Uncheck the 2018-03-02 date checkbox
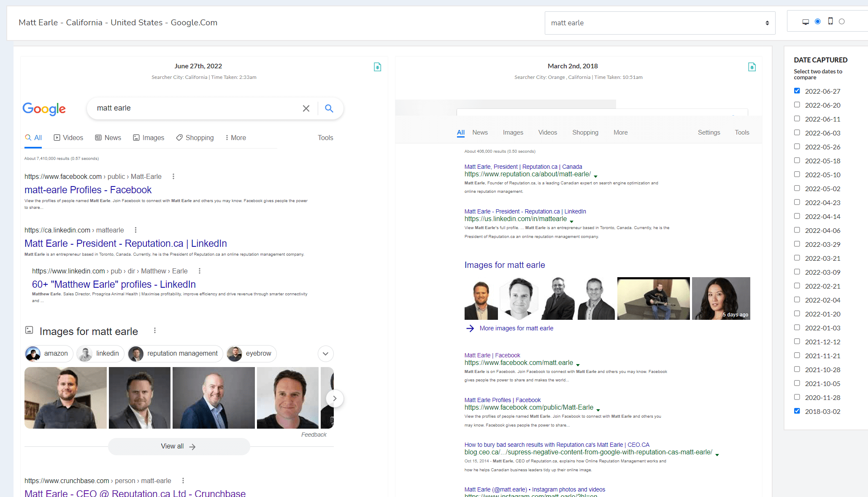Screen dimensions: 868x497 (x=797, y=411)
